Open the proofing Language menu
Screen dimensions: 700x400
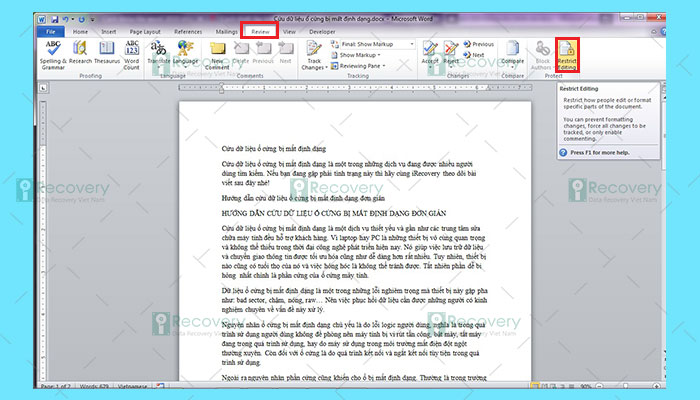185,52
